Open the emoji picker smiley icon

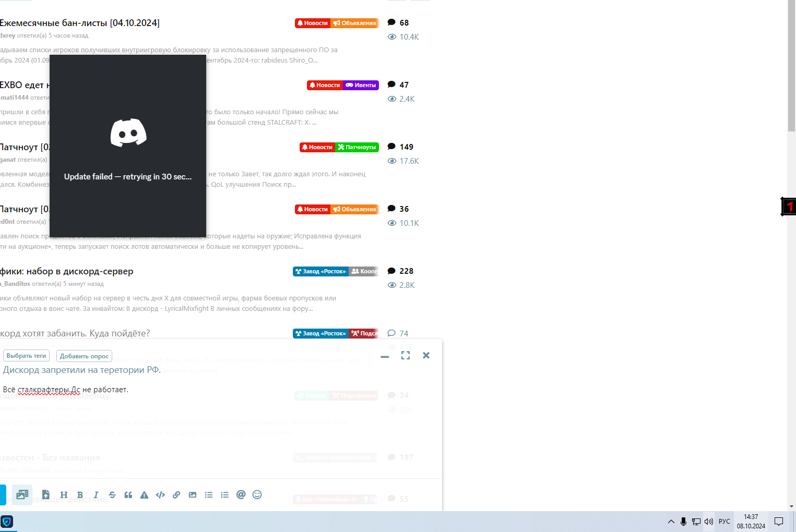click(x=257, y=494)
